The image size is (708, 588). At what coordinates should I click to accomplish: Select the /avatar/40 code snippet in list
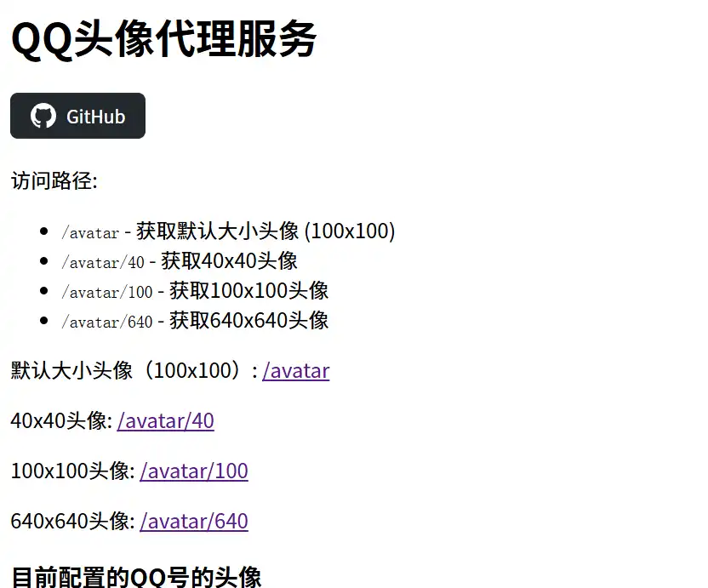click(103, 262)
